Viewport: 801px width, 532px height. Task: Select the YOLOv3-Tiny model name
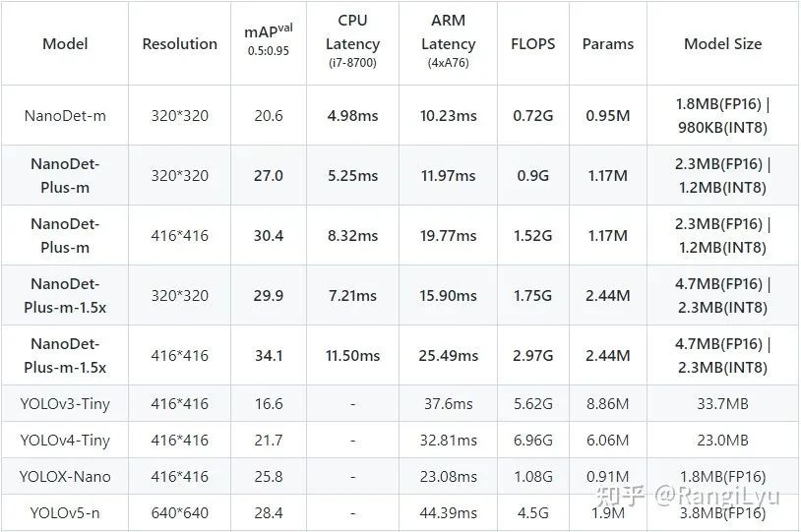(x=65, y=404)
